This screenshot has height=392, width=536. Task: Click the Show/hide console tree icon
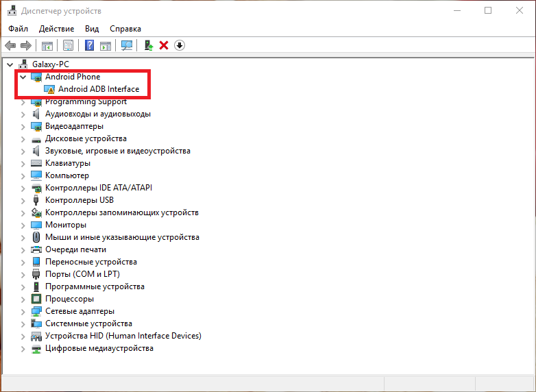pos(47,45)
